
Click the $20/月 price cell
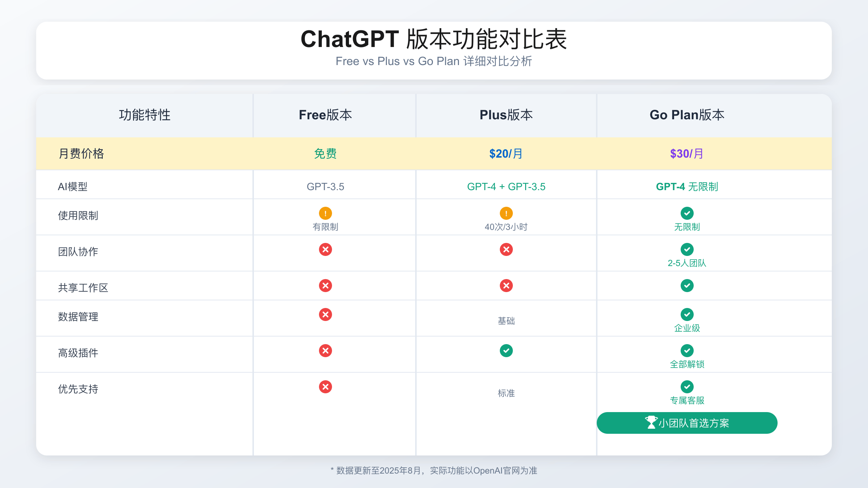tap(506, 154)
